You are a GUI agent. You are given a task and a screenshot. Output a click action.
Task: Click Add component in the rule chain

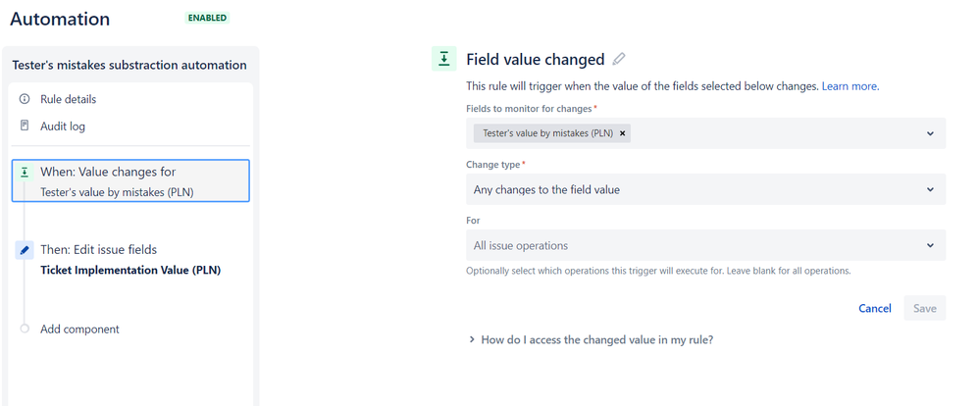pyautogui.click(x=79, y=330)
